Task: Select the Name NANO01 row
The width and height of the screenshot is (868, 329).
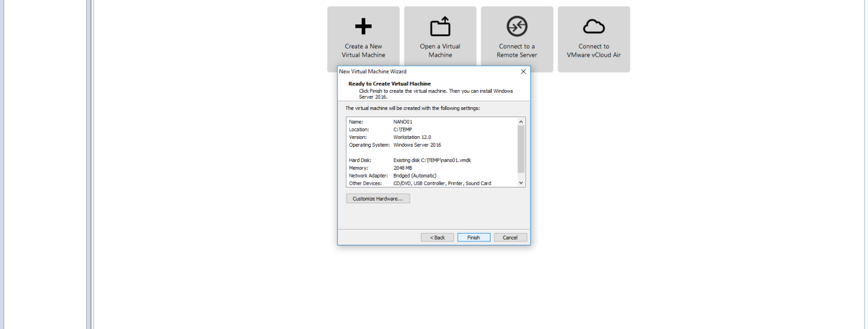Action: click(x=402, y=122)
